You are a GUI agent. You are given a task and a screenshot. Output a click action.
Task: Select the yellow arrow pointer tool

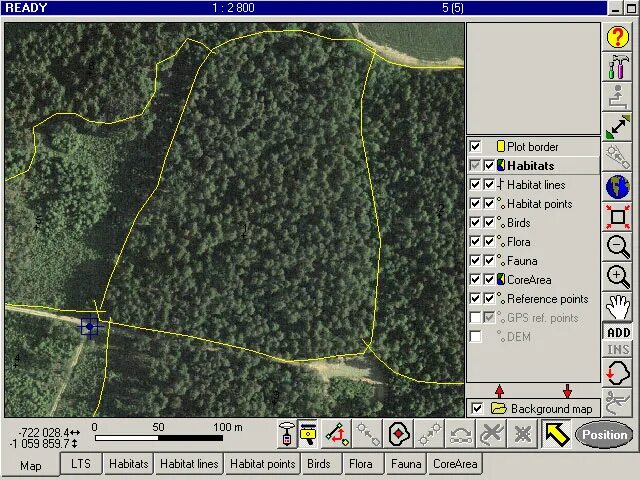coord(556,434)
